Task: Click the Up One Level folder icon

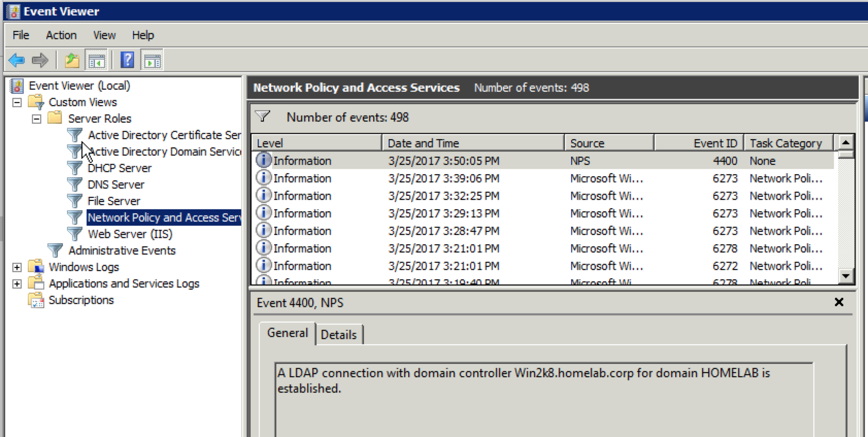Action: point(72,60)
